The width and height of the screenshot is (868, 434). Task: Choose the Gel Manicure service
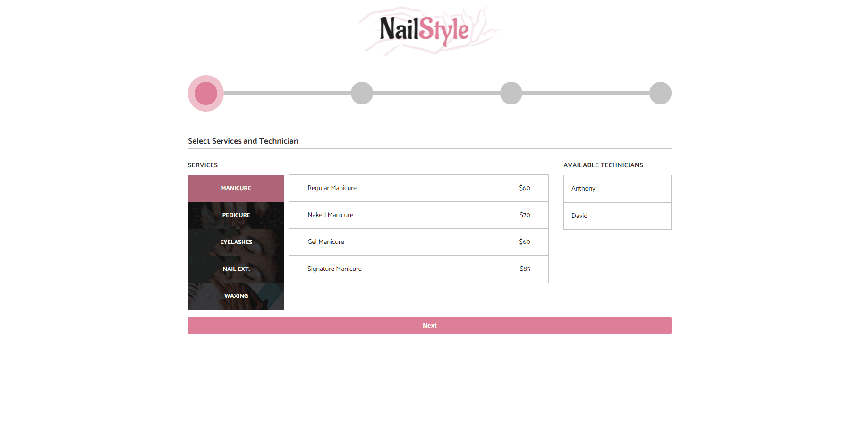[419, 242]
